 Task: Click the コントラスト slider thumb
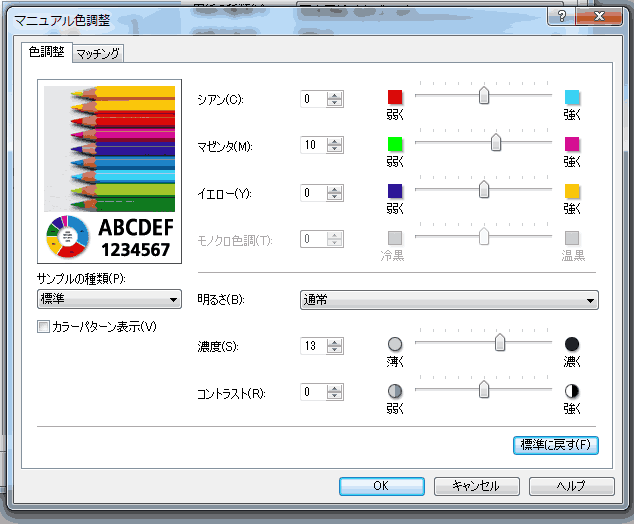(x=484, y=389)
